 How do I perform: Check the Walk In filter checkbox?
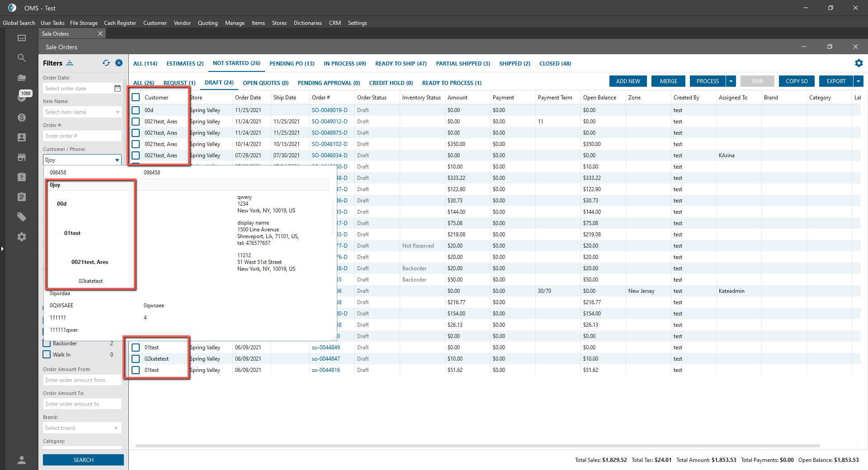[47, 355]
